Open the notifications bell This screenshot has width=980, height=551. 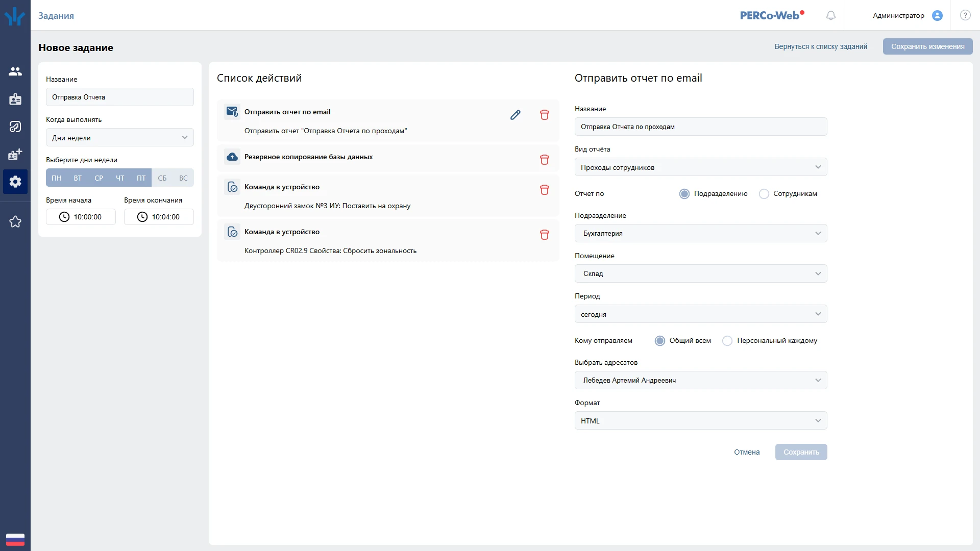click(x=830, y=15)
